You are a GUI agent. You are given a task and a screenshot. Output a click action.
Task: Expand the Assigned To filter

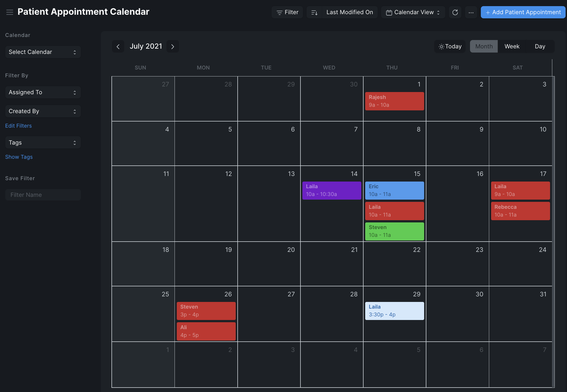pos(43,92)
